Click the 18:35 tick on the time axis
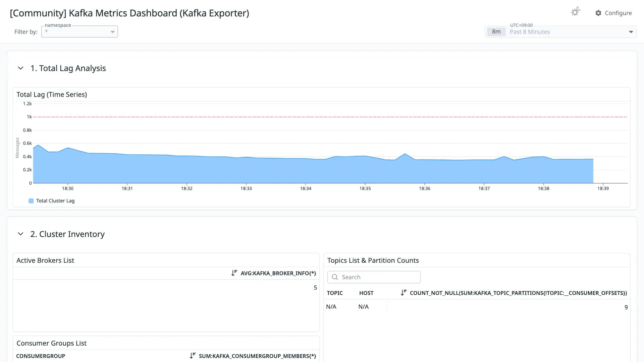This screenshot has height=362, width=644. 365,188
